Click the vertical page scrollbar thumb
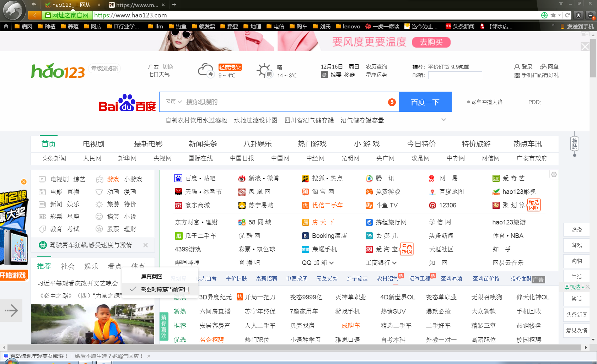Image resolution: width=597 pixels, height=364 pixels. 593,58
